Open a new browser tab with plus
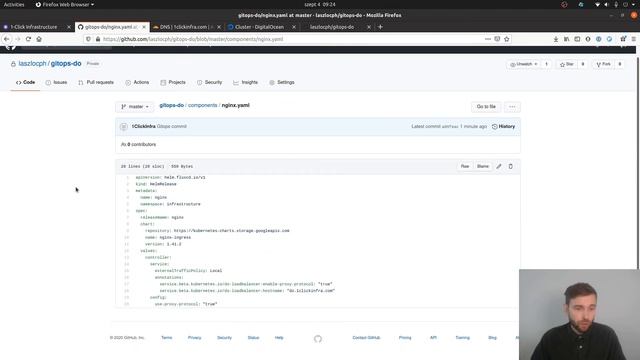The image size is (640, 360). 380,27
